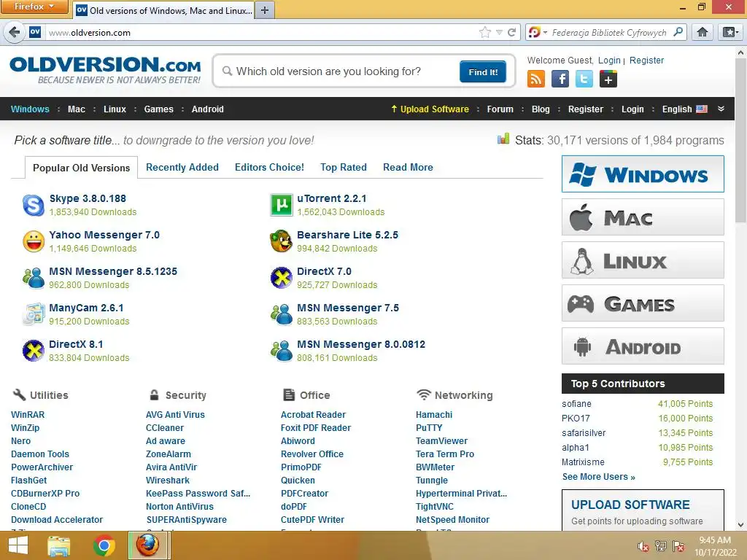The height and width of the screenshot is (560, 747).
Task: Open the English language dropdown
Action: pyautogui.click(x=684, y=109)
